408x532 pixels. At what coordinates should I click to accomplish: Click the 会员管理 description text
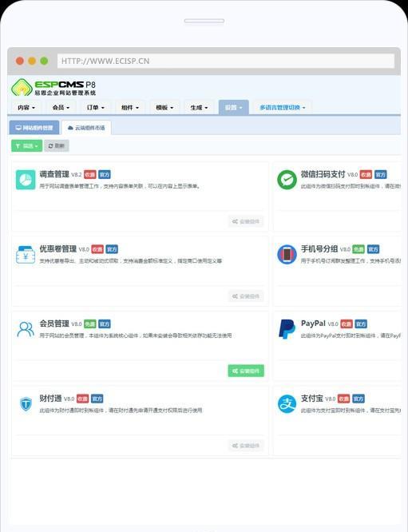[x=135, y=335]
